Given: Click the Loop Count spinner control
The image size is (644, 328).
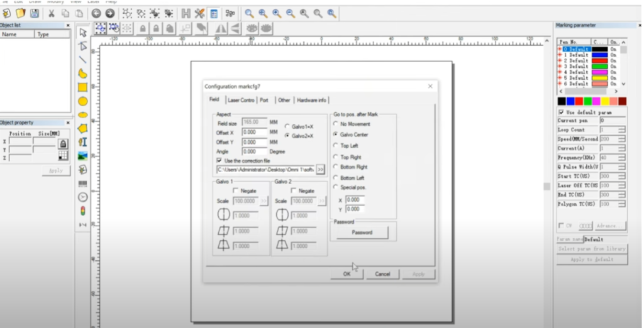Looking at the screenshot, I should (621, 129).
